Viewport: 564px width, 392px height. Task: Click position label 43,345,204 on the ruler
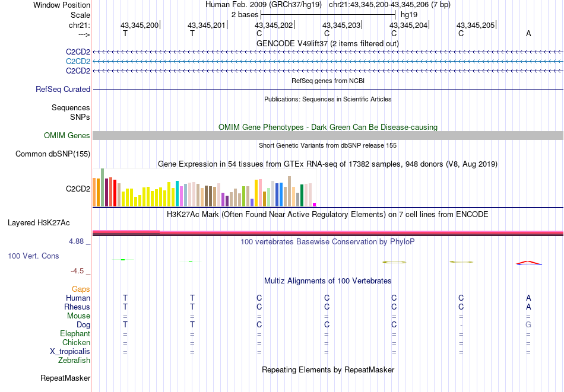(x=408, y=25)
